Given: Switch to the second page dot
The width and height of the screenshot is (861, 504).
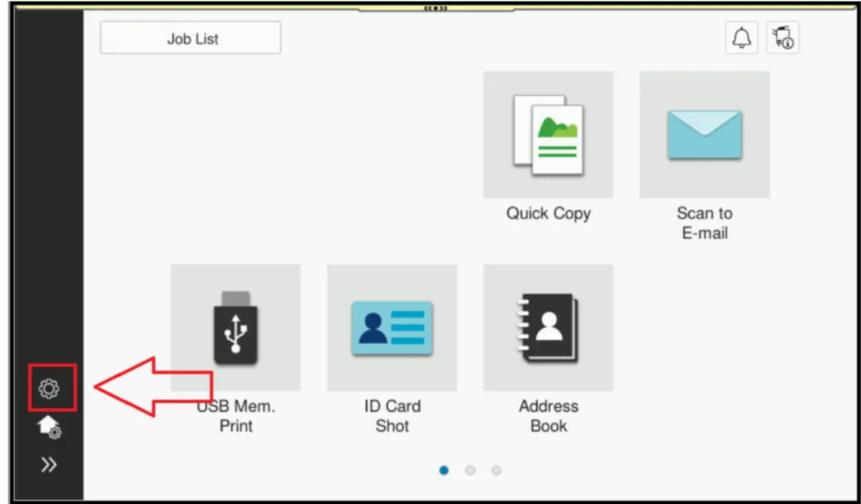Looking at the screenshot, I should pos(470,470).
